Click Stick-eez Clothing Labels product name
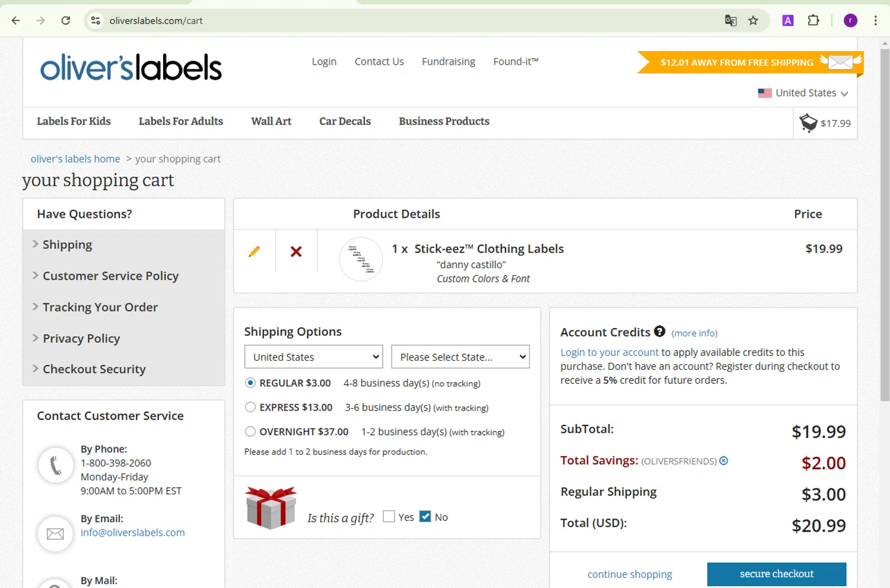Image resolution: width=890 pixels, height=588 pixels. (489, 249)
